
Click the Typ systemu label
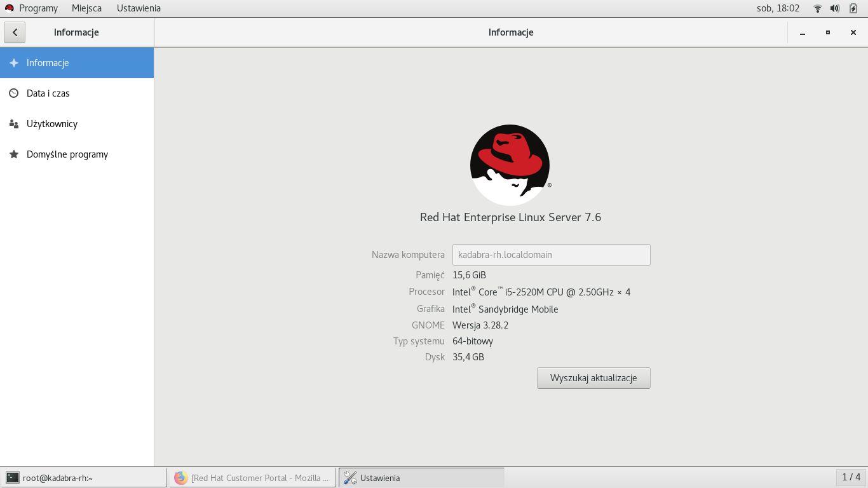419,341
